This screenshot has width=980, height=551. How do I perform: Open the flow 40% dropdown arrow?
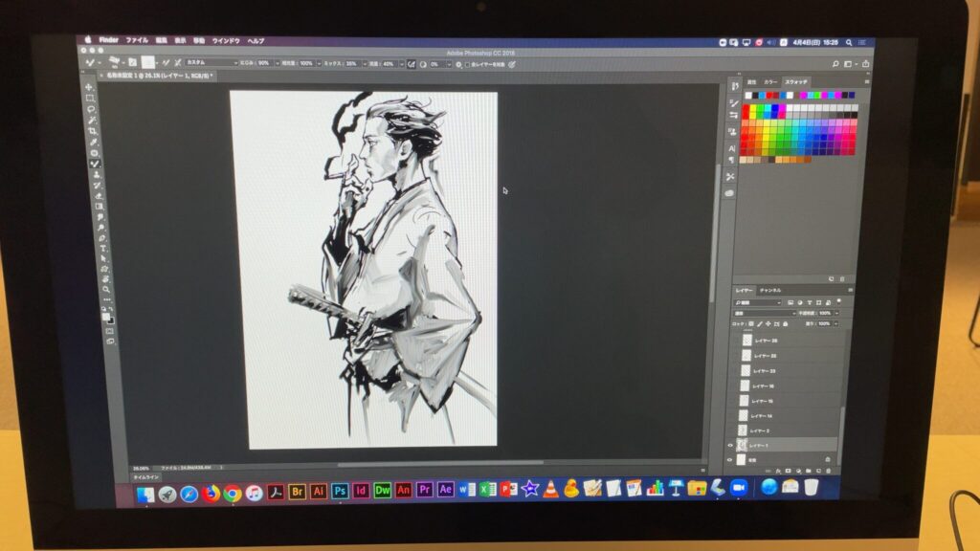(401, 64)
